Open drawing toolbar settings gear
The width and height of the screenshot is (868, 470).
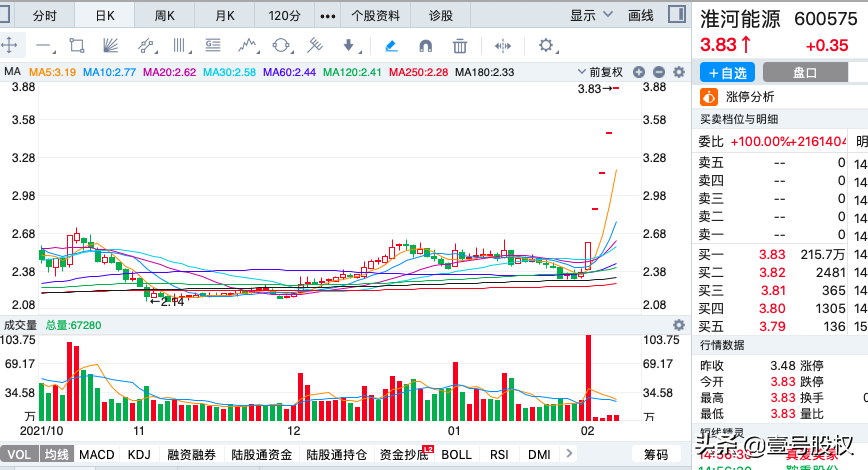(x=546, y=45)
